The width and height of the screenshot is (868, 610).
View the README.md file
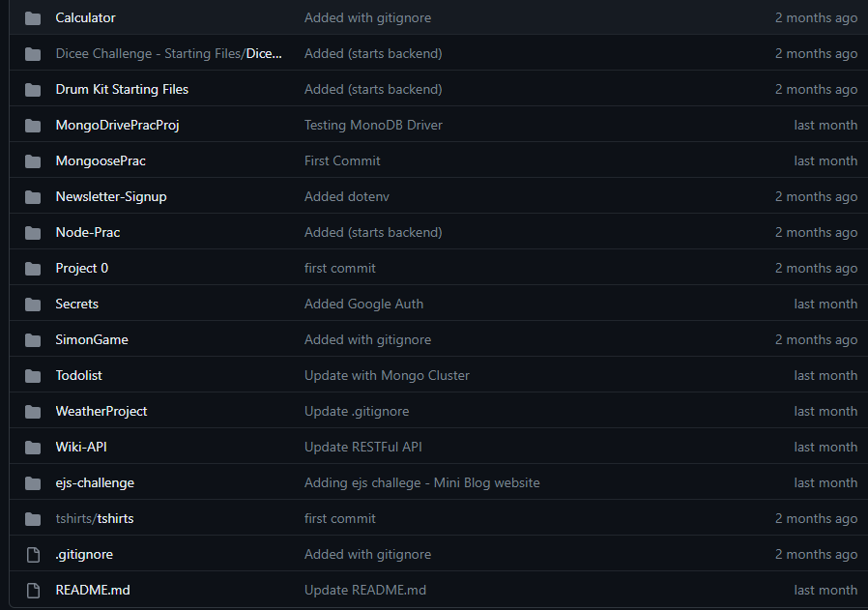tap(93, 590)
